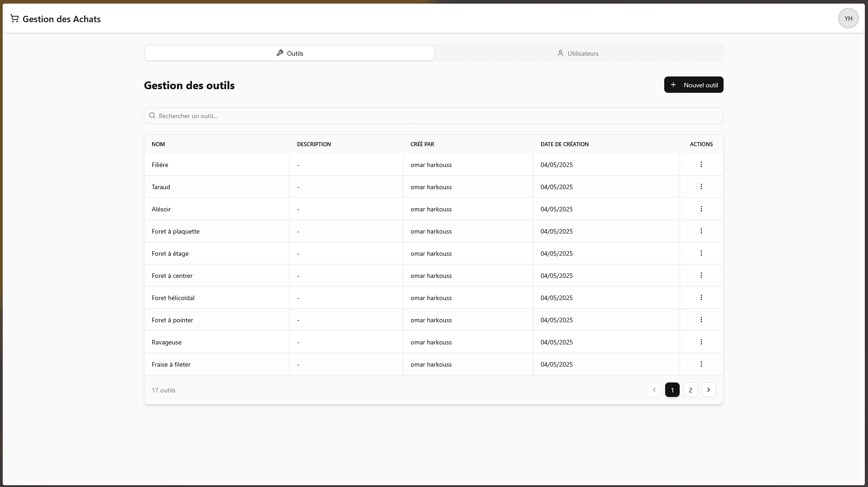Viewport: 868px width, 487px height.
Task: Click the shopping cart logo icon
Action: pos(14,19)
